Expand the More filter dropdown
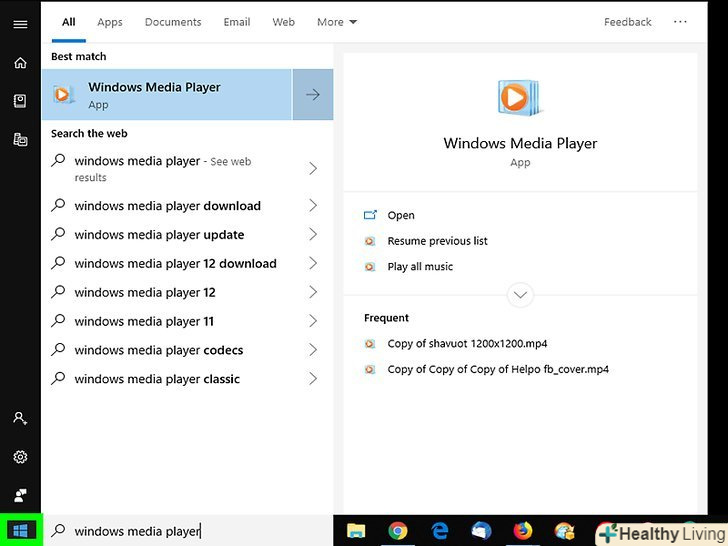 tap(337, 22)
